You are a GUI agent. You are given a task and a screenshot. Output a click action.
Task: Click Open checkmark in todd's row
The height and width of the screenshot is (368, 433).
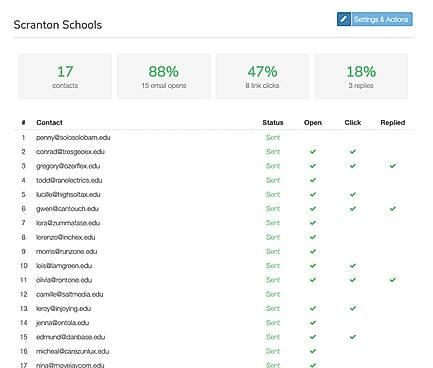313,180
